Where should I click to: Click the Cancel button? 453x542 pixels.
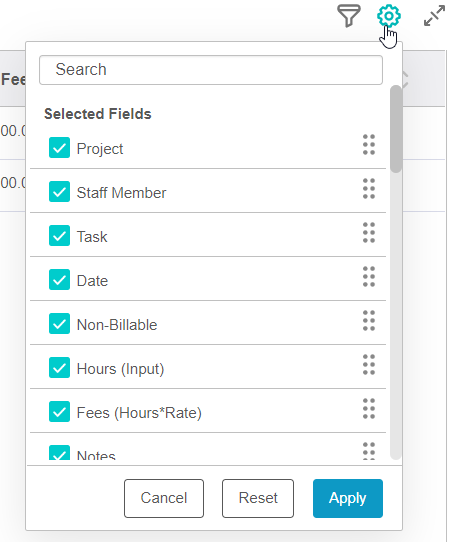coord(164,498)
